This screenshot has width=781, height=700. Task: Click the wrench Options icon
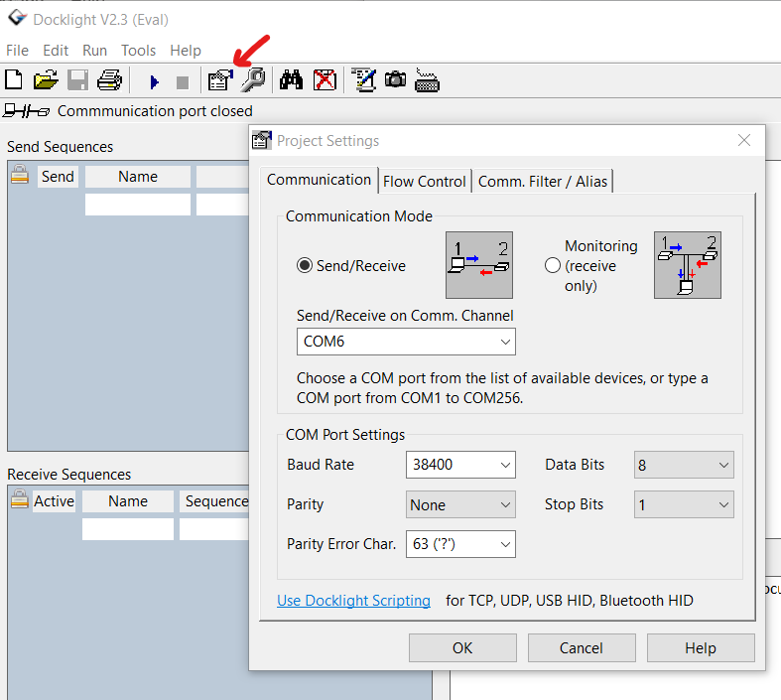(x=253, y=80)
